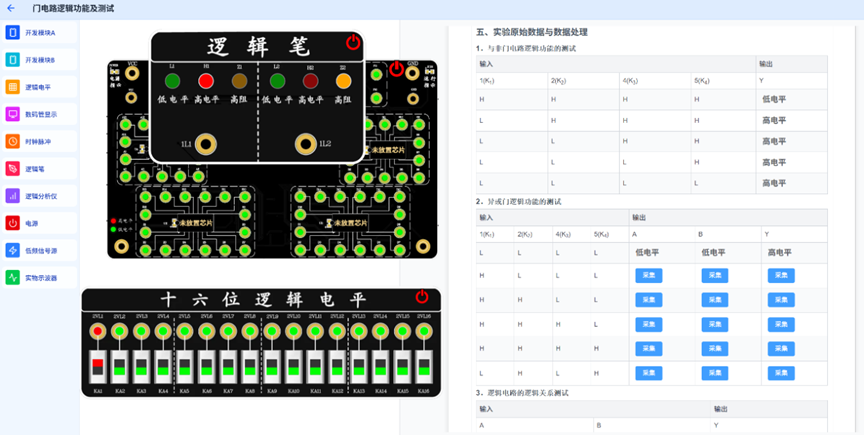The image size is (864, 435).
Task: Select the 低频信号源 sidebar item
Action: point(38,250)
